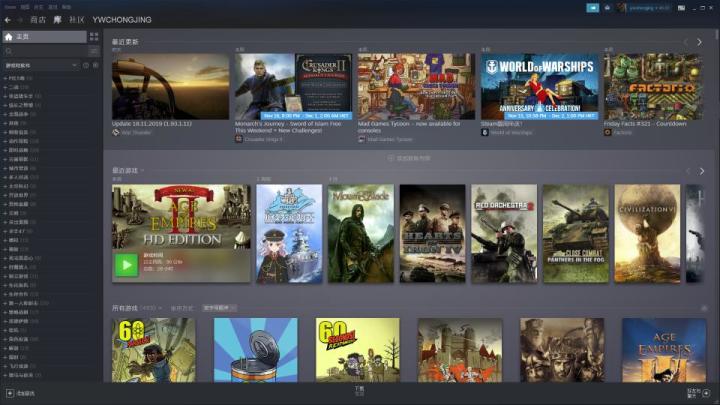
Task: Select Close Combat Panthers in the Fog cover
Action: point(576,233)
